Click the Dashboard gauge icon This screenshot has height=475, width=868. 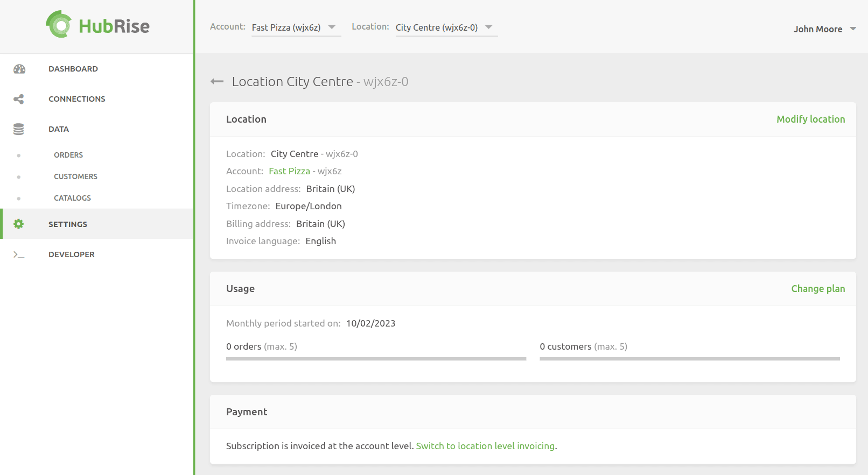19,69
